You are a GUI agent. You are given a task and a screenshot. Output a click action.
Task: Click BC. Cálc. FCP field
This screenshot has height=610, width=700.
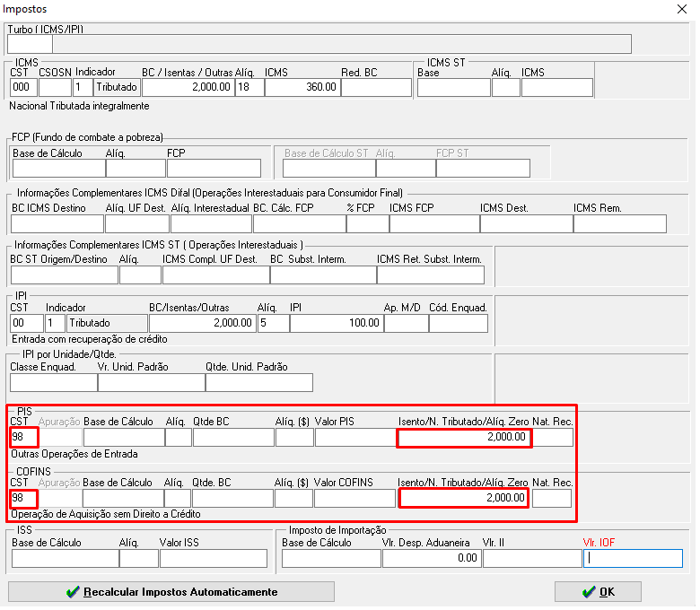tap(300, 224)
